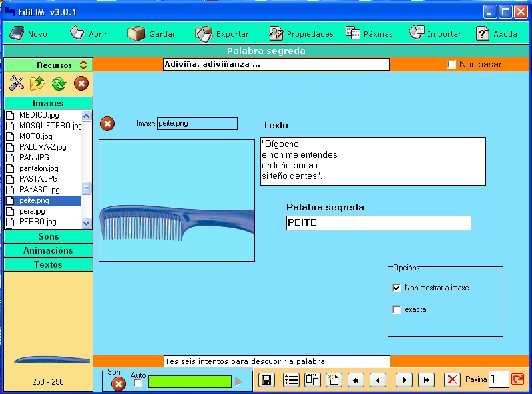Toggle the 'Non pasar' checkbox
This screenshot has width=532, height=394.
tap(452, 65)
